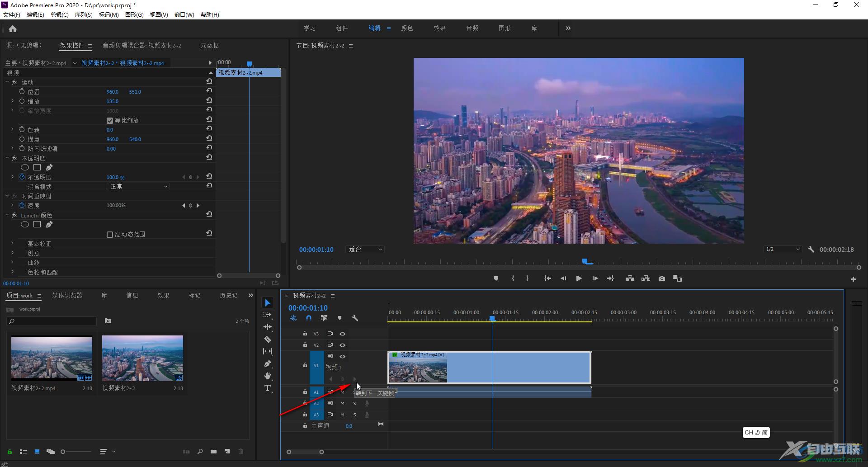Open the File menu (文件)

[11, 14]
